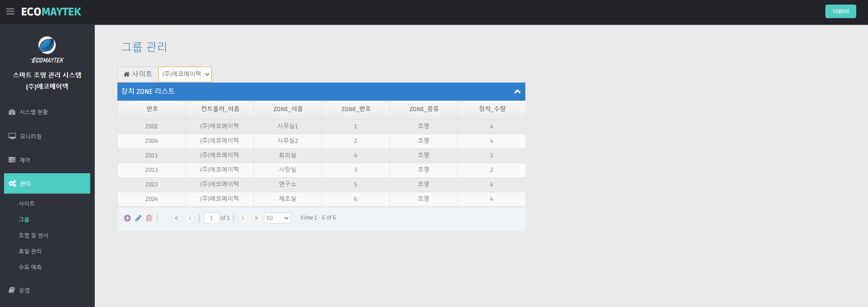Jump to first page icon

176,218
